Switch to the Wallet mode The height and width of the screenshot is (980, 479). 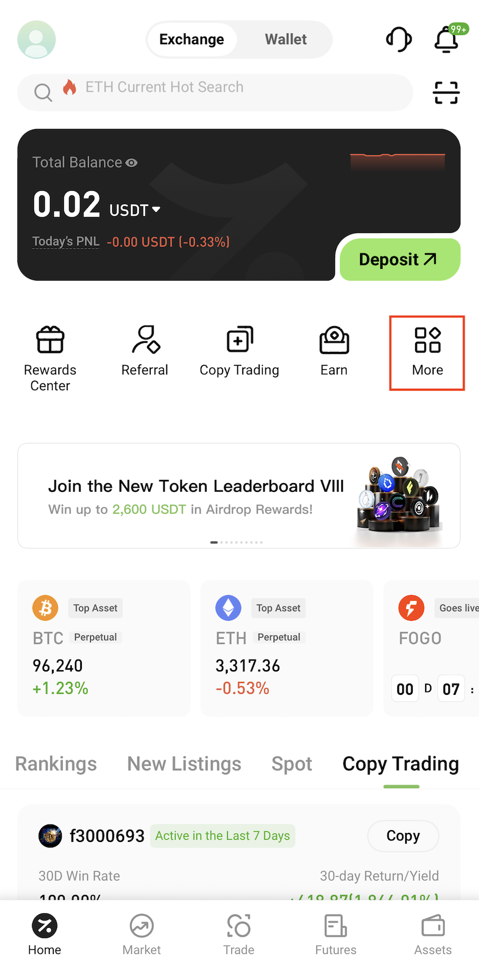(285, 39)
